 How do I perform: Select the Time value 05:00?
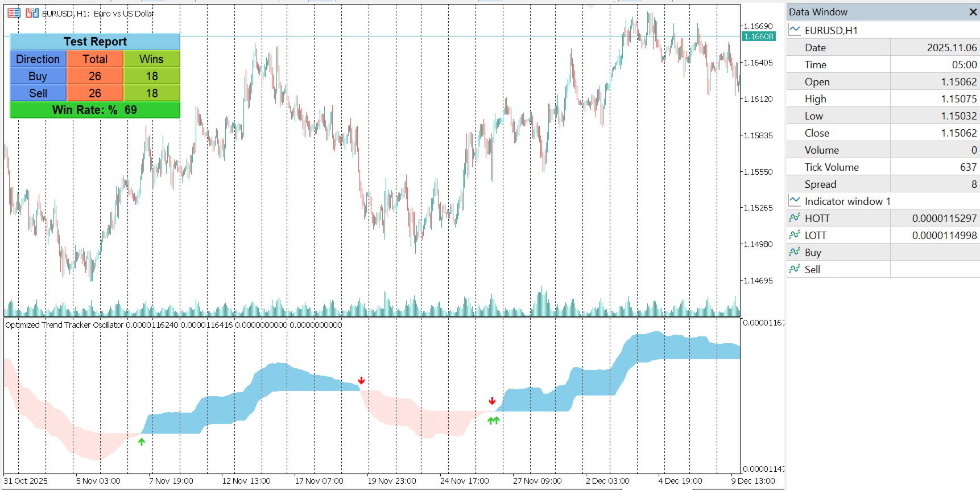pyautogui.click(x=964, y=65)
